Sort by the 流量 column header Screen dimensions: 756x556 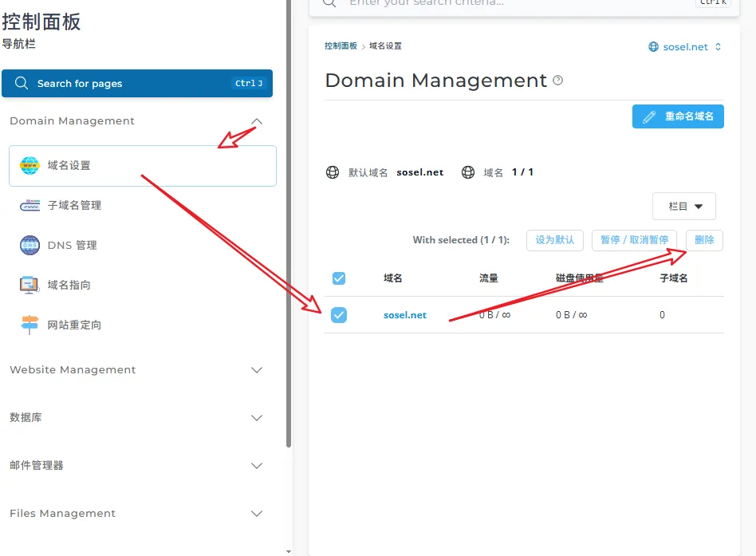tap(488, 278)
